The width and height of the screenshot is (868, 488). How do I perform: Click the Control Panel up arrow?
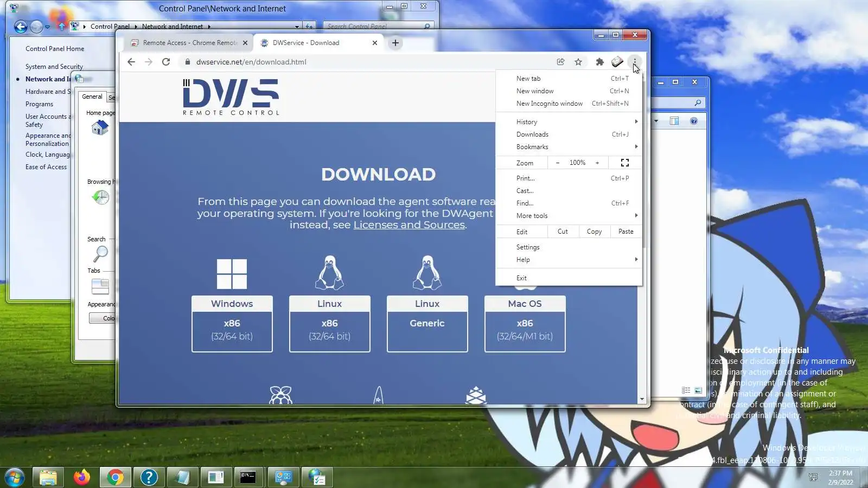point(61,26)
